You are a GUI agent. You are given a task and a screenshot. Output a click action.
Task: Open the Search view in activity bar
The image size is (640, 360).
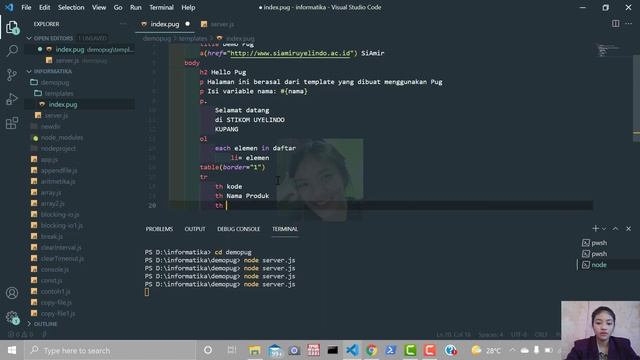pyautogui.click(x=12, y=51)
